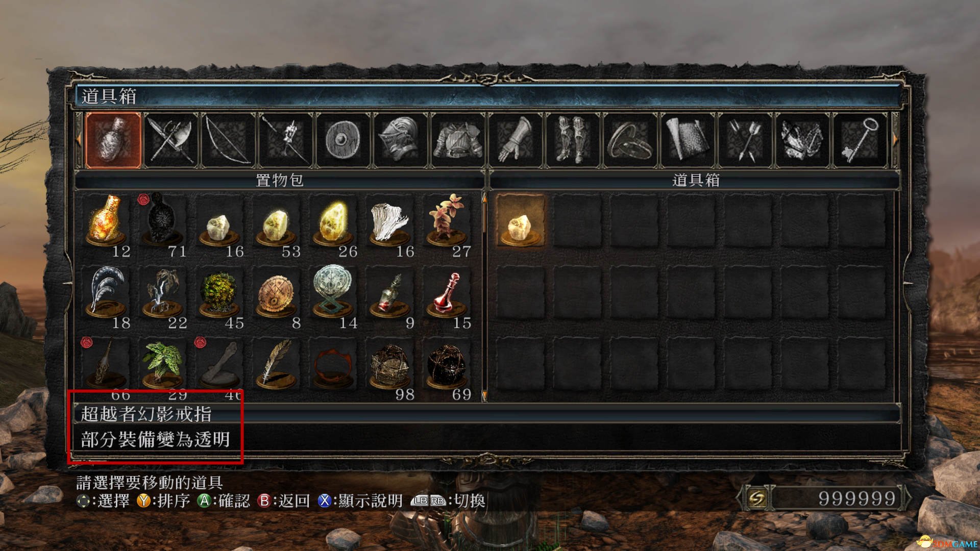Viewport: 980px width, 551px height.
Task: Click the inventory scrollbar down arrow
Action: [x=484, y=396]
